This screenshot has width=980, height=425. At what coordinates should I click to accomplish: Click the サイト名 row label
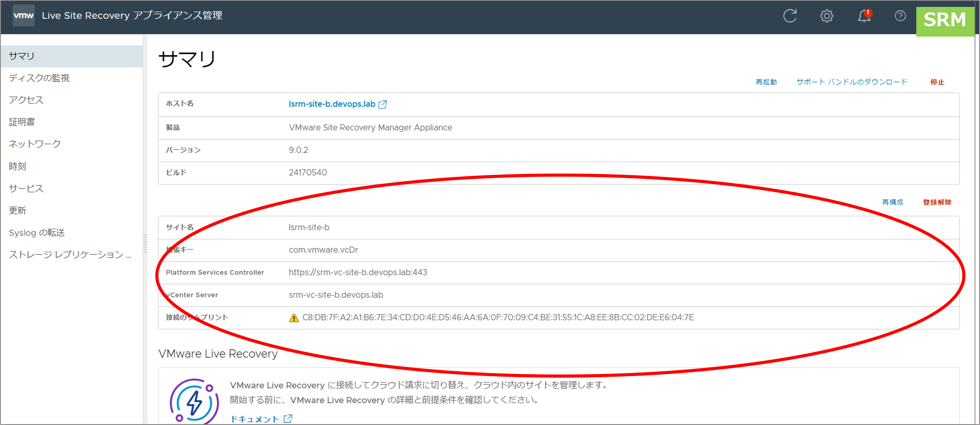pos(180,228)
